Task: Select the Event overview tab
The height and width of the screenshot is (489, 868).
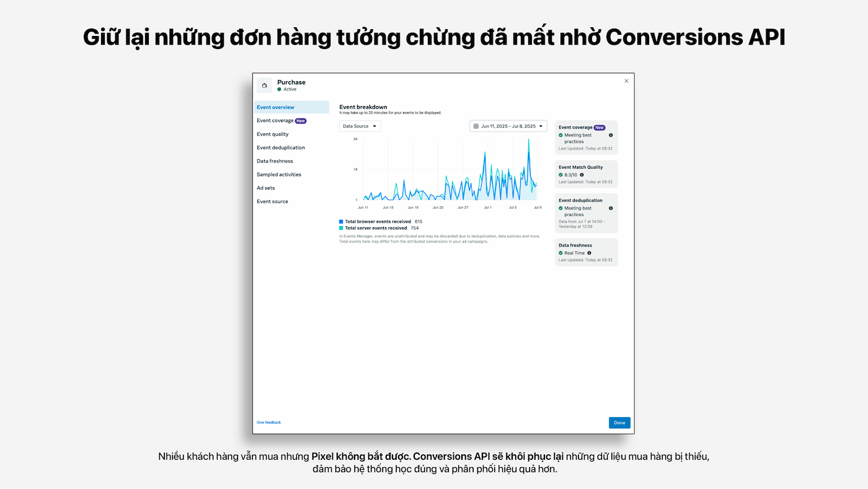Action: (x=276, y=107)
